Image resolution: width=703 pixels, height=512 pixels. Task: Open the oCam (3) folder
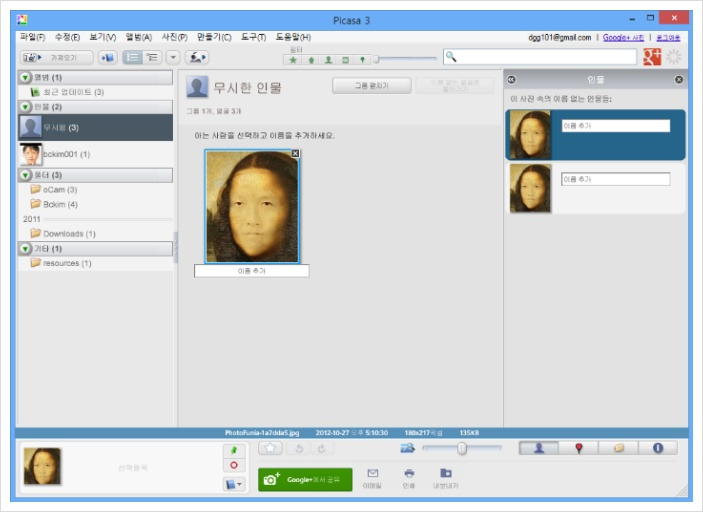(95, 190)
